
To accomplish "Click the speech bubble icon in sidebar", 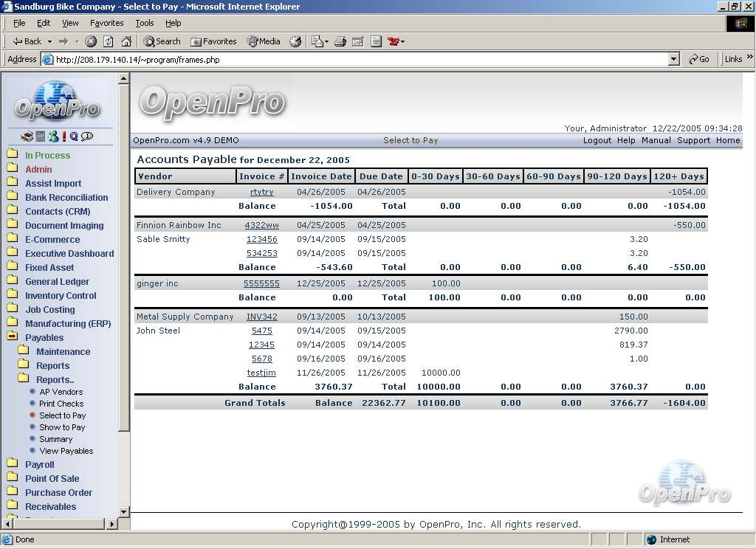I will (x=87, y=137).
